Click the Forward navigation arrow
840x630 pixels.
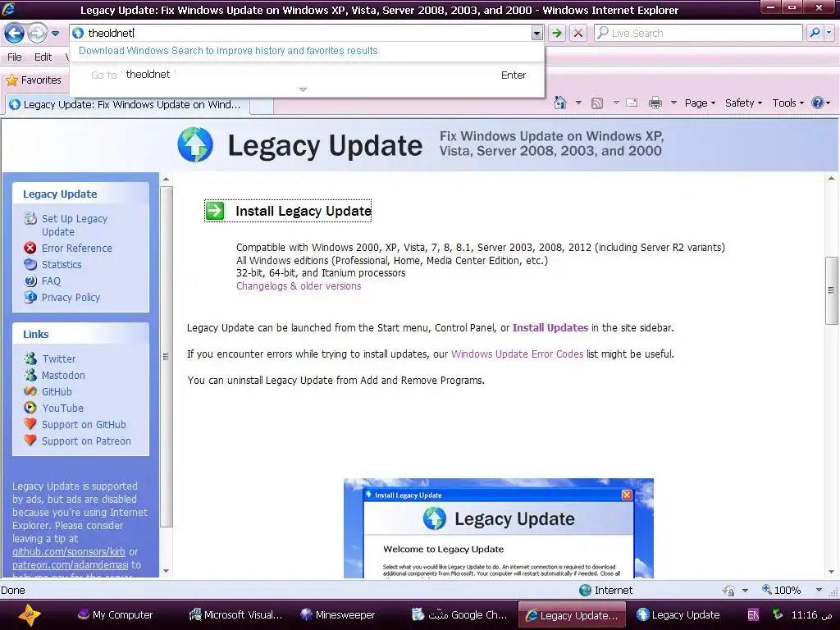tap(36, 33)
